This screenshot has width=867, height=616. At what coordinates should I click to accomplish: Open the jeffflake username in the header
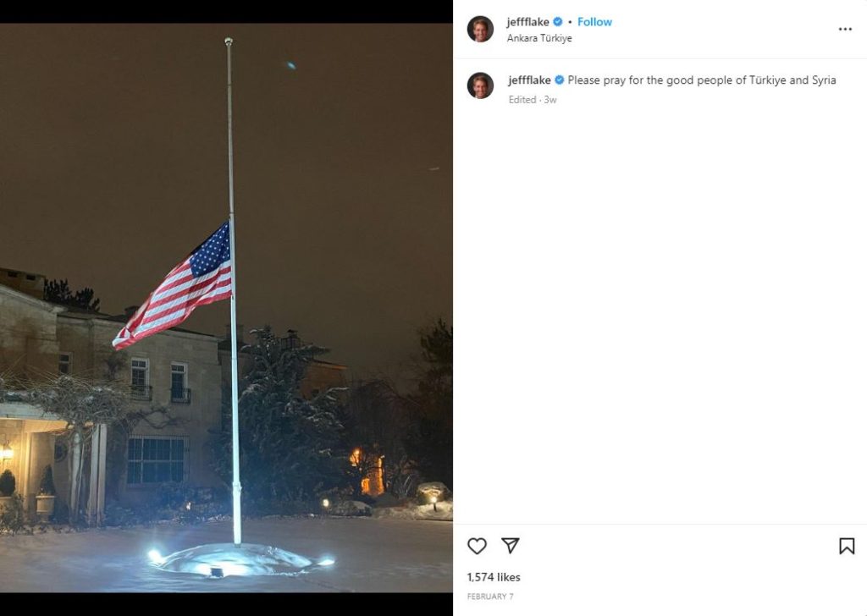(527, 21)
